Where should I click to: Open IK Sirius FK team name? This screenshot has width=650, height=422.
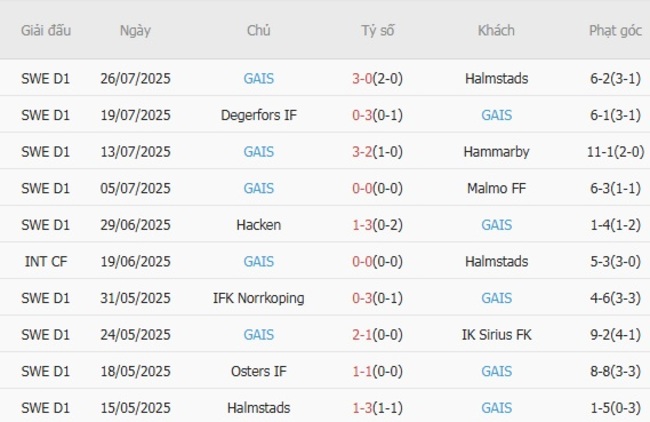click(x=496, y=335)
